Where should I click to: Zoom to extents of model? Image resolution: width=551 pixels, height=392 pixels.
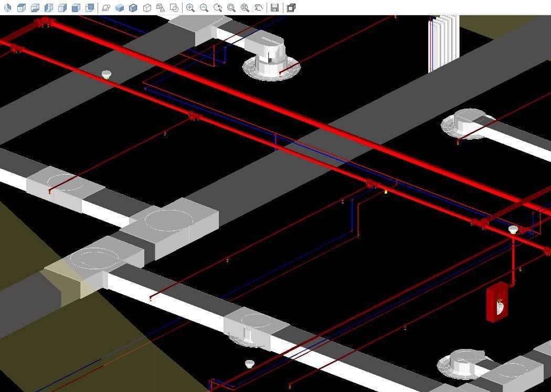(245, 7)
